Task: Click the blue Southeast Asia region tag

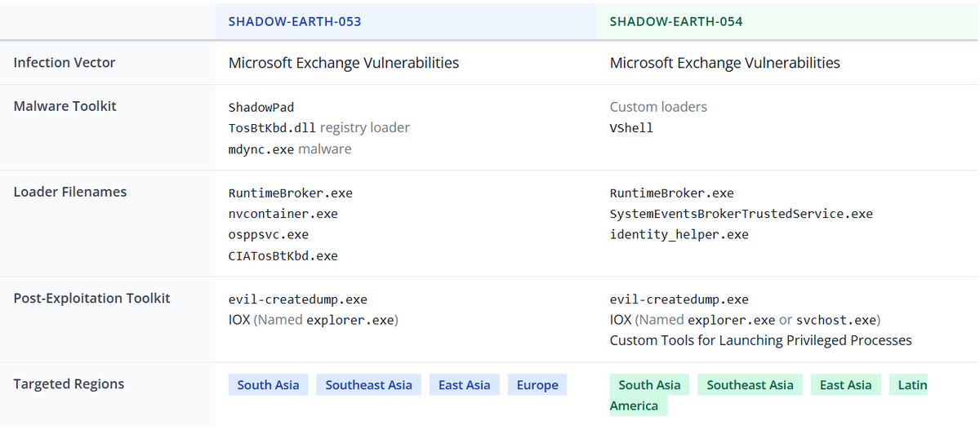Action: point(369,385)
